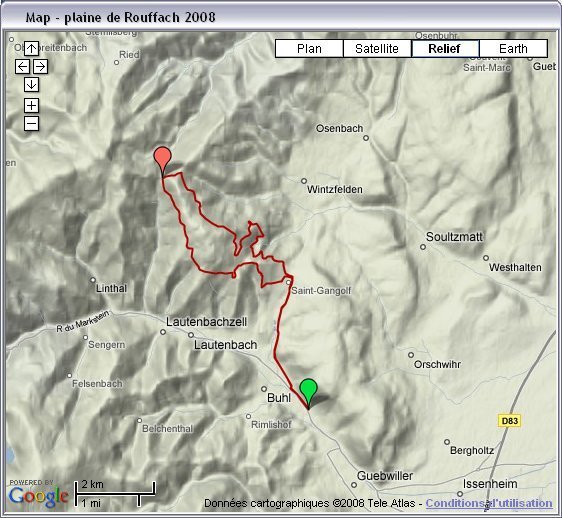Click the Belchenthal label
562x518 pixels.
point(167,428)
